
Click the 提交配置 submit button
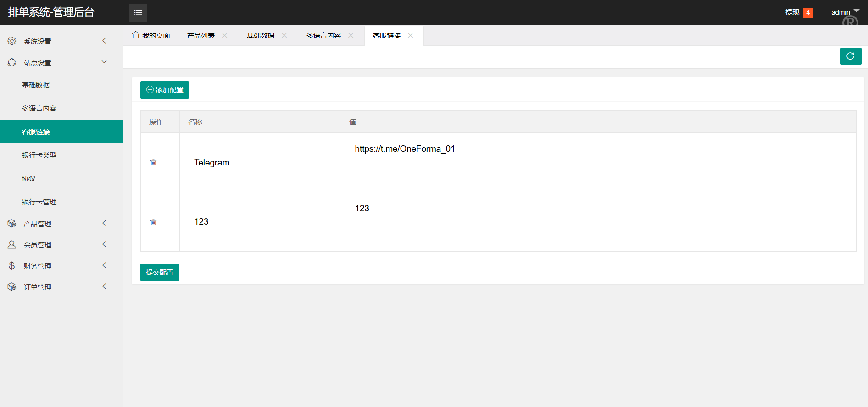(160, 272)
